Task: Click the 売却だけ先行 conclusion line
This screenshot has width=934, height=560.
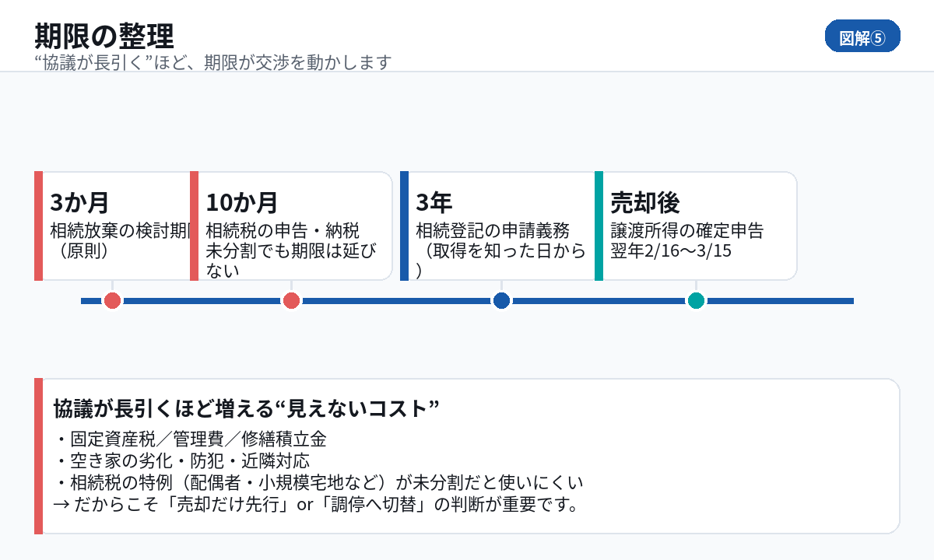Action: click(x=315, y=504)
